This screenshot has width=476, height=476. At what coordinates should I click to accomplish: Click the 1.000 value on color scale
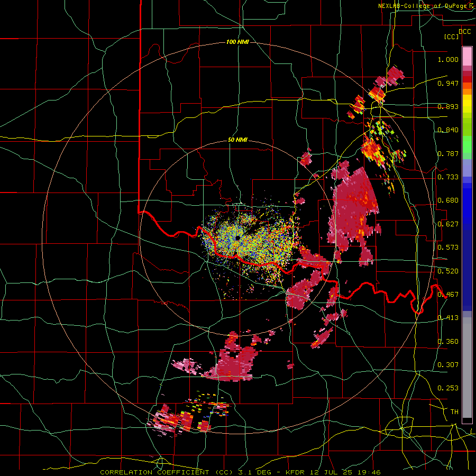pos(448,59)
